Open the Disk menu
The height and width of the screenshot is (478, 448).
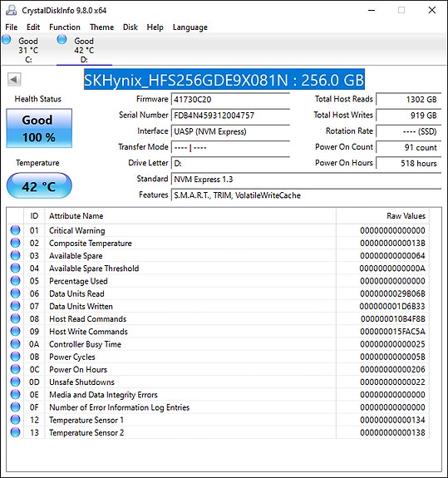130,27
